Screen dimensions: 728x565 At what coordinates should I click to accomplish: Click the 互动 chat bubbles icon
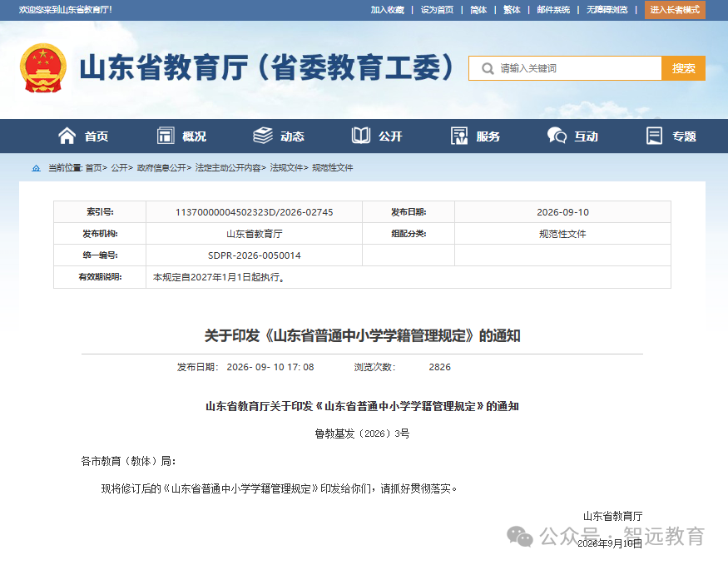click(557, 136)
